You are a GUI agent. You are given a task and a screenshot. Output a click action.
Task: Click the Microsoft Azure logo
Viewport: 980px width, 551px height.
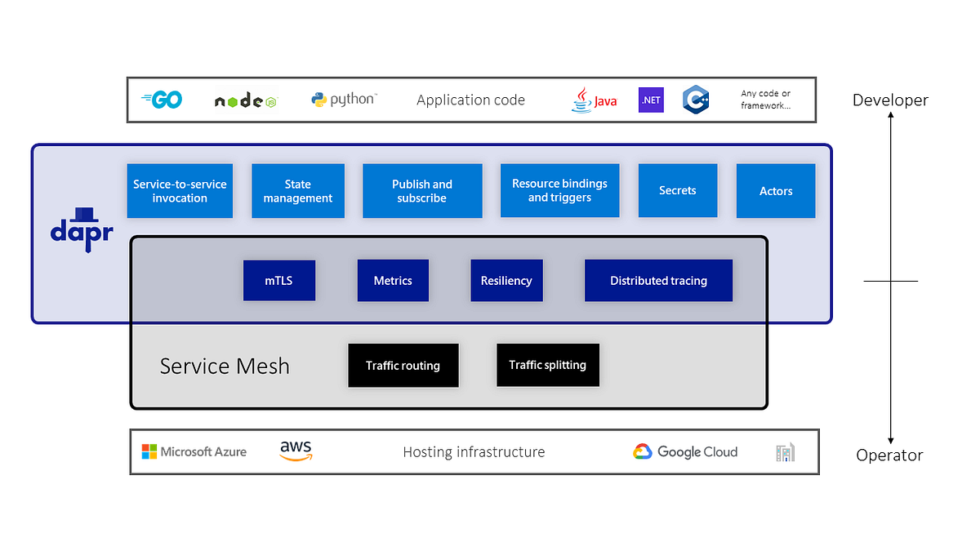(195, 451)
